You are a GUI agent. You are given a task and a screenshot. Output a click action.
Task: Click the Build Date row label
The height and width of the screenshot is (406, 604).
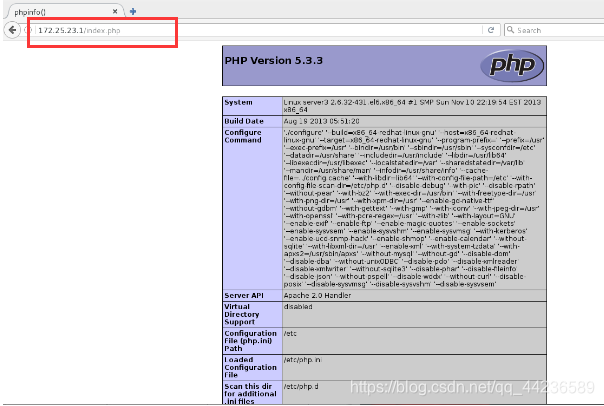244,121
